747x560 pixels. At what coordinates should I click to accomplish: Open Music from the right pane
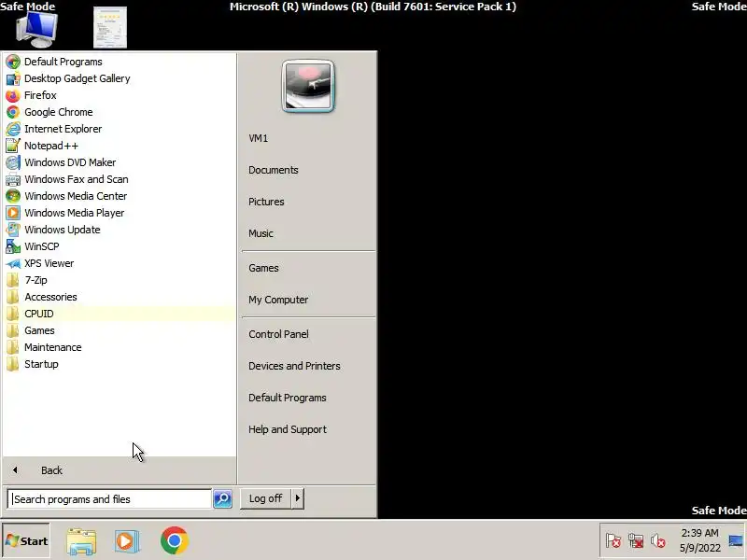308,233
